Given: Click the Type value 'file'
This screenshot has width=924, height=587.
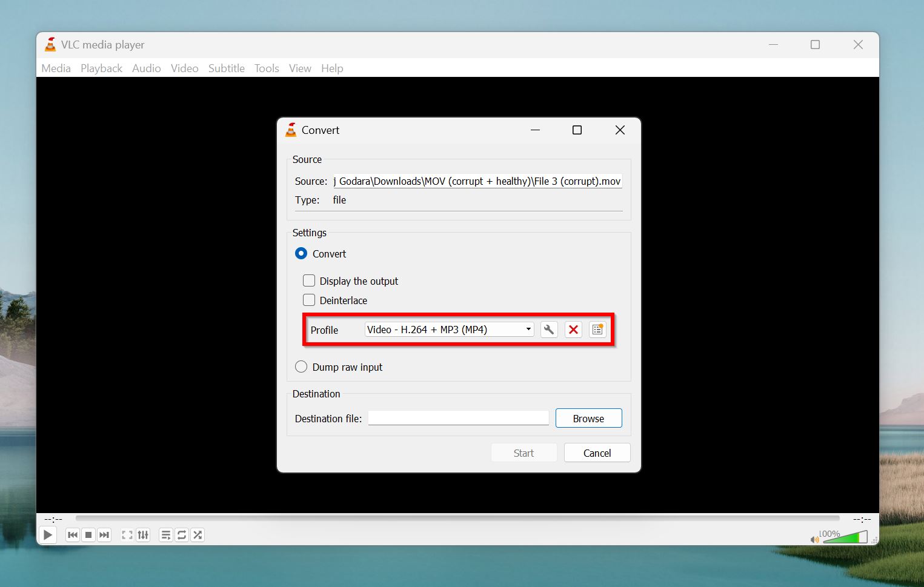Looking at the screenshot, I should coord(339,200).
